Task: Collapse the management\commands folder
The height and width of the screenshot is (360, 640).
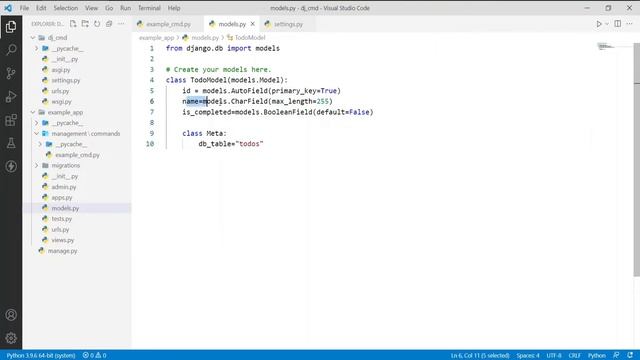Action: (37, 133)
